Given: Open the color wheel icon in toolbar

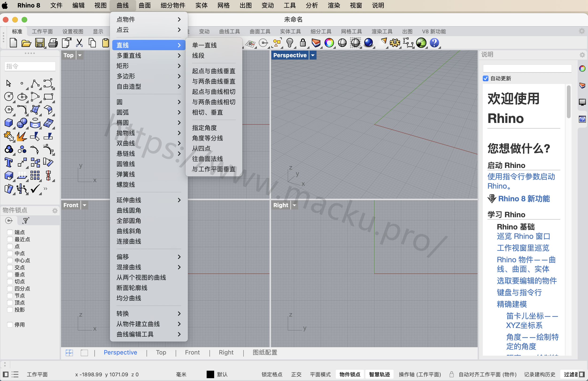Looking at the screenshot, I should [329, 43].
